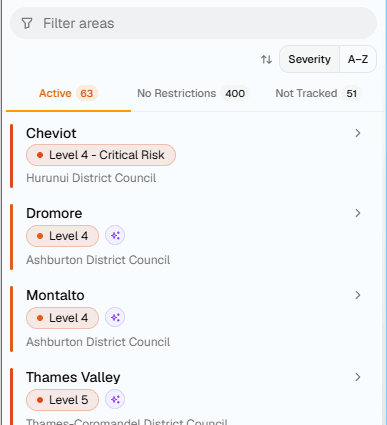Expand the Montalto row chevron

click(358, 295)
